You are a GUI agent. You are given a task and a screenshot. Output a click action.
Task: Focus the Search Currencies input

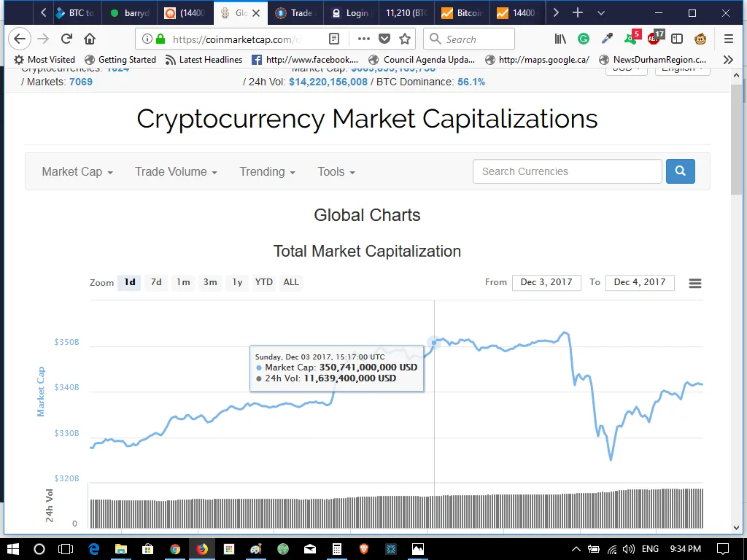coord(568,171)
